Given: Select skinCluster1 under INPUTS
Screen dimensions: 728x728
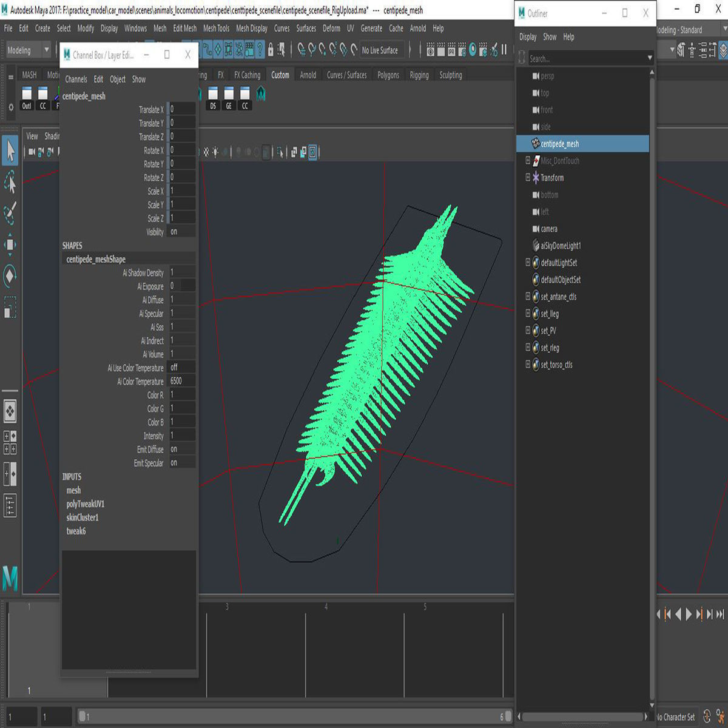Looking at the screenshot, I should click(x=83, y=517).
